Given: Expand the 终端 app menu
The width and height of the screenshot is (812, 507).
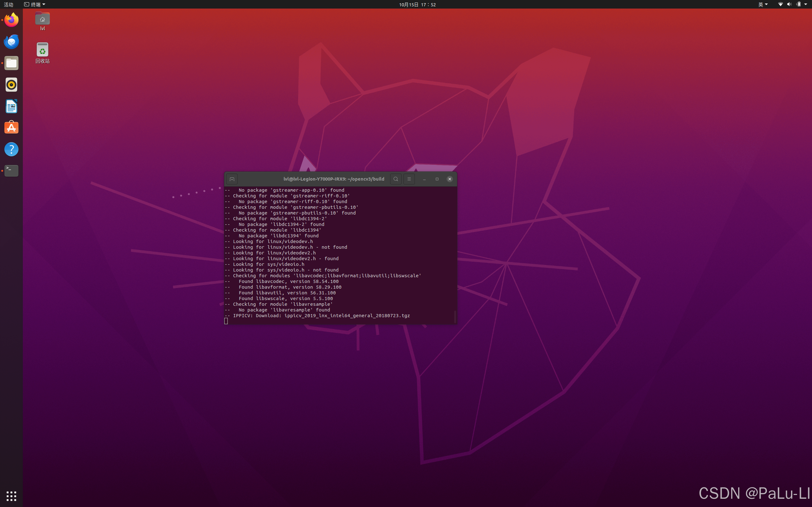Looking at the screenshot, I should click(35, 4).
